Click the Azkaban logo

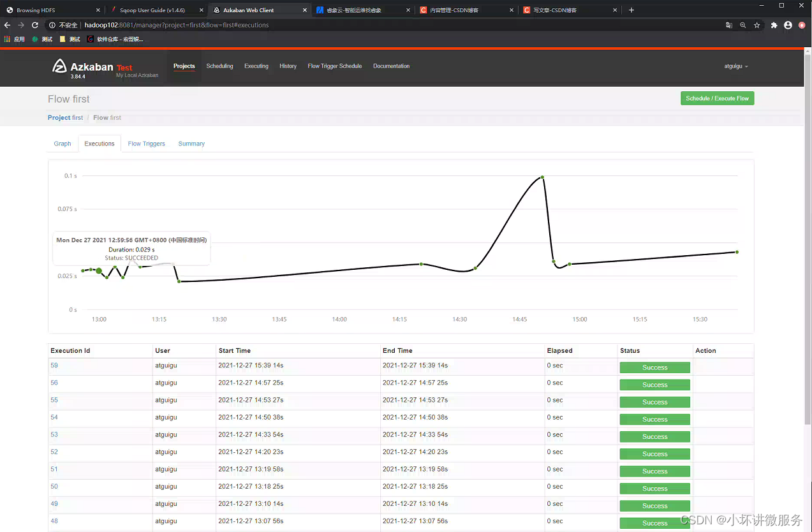coord(59,66)
